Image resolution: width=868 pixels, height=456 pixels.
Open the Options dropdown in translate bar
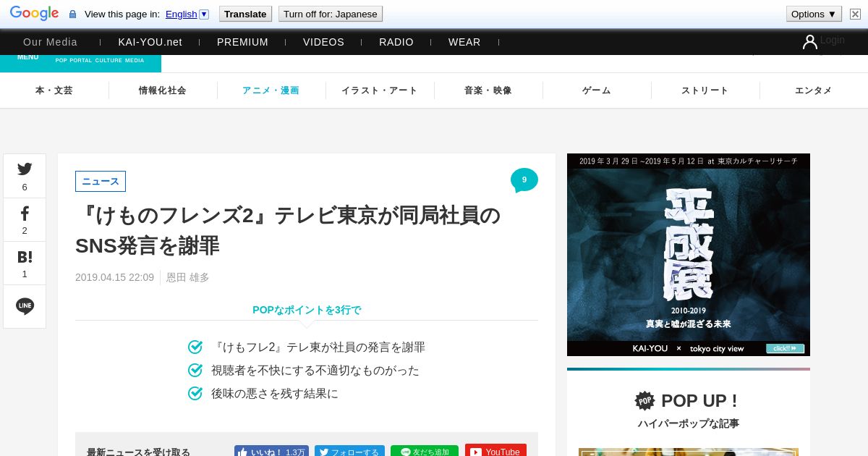(x=814, y=14)
